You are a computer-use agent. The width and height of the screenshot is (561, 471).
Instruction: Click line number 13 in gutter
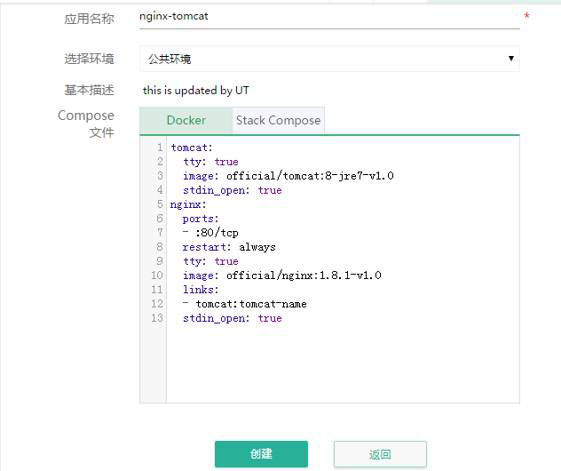(x=157, y=318)
